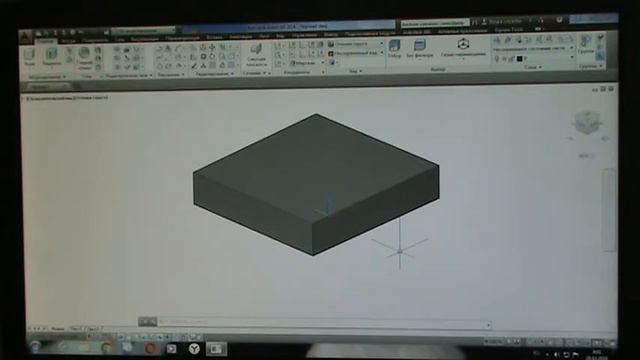Screen dimensions: 640x360
Task: Open Yandex Browser from the taskbar
Action: (x=194, y=349)
